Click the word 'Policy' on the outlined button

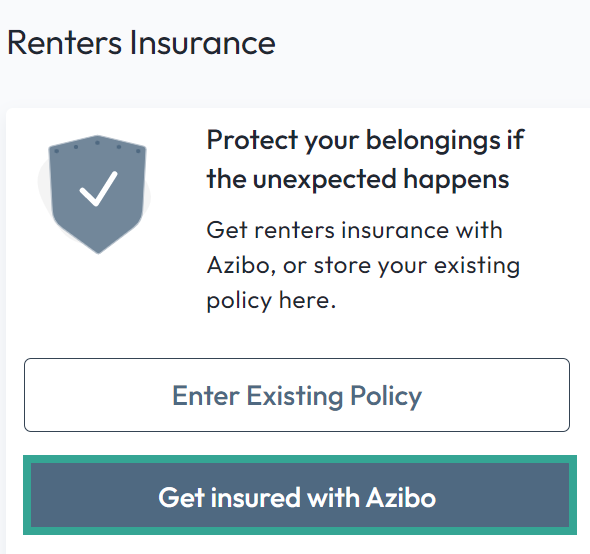[x=386, y=396]
